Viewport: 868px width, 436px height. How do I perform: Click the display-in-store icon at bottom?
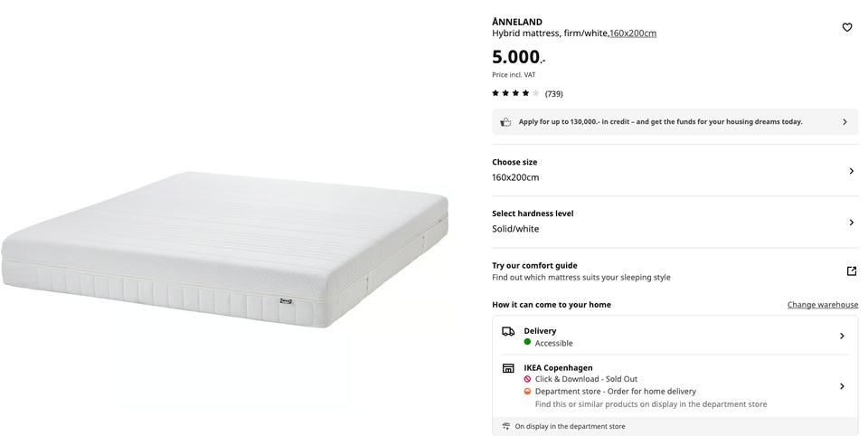506,426
